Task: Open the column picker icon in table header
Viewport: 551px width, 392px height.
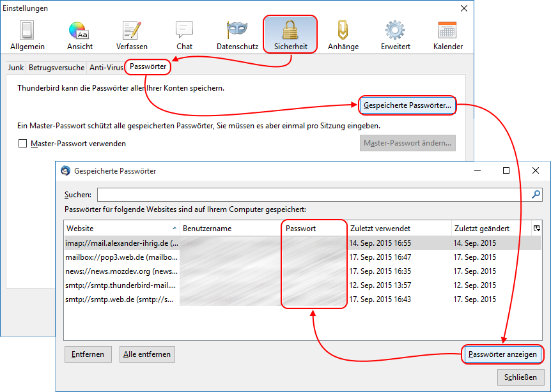Action: click(x=536, y=228)
